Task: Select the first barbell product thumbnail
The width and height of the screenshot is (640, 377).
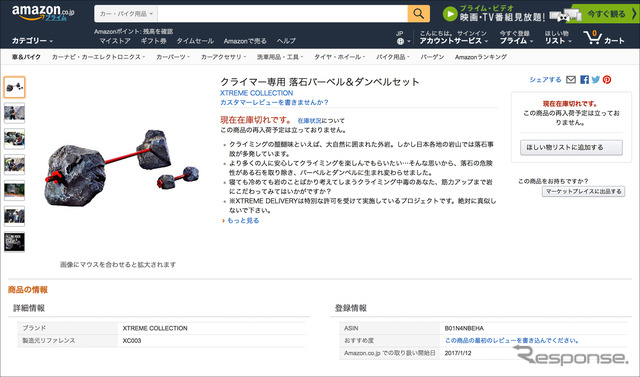Action: 15,87
